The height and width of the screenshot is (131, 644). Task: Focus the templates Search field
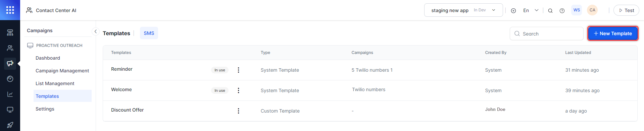(547, 34)
